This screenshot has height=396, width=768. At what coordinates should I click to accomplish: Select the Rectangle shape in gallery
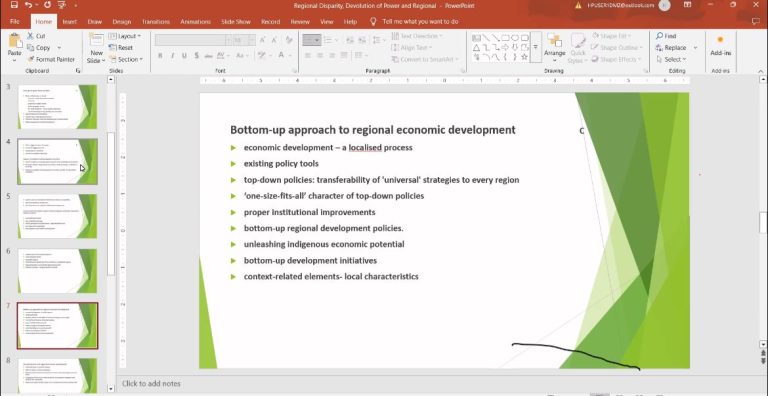click(505, 38)
